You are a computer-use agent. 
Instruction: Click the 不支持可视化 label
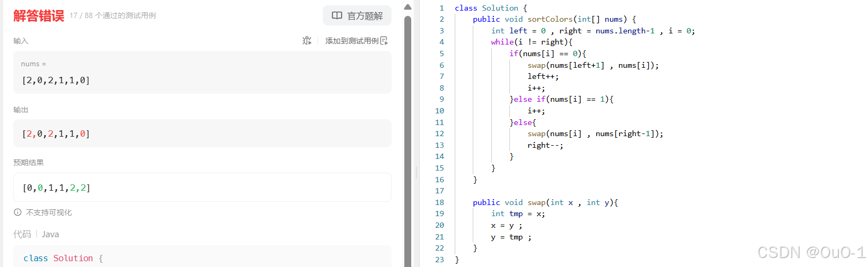click(x=49, y=212)
